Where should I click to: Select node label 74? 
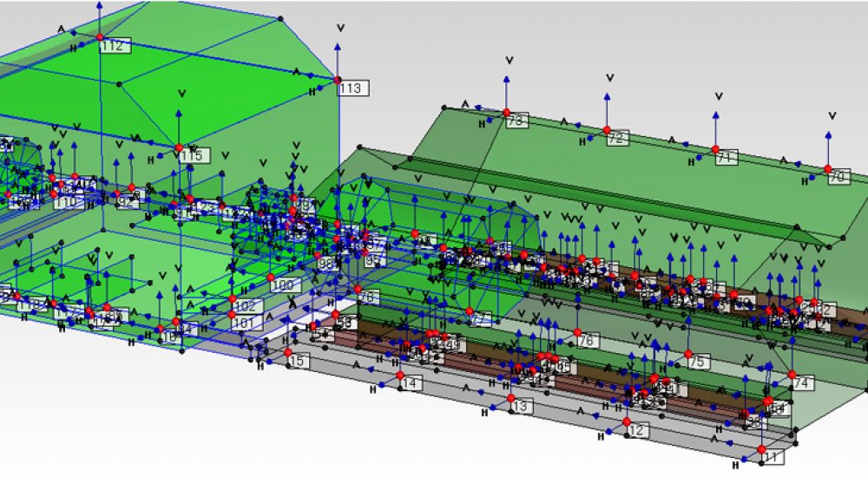[800, 382]
